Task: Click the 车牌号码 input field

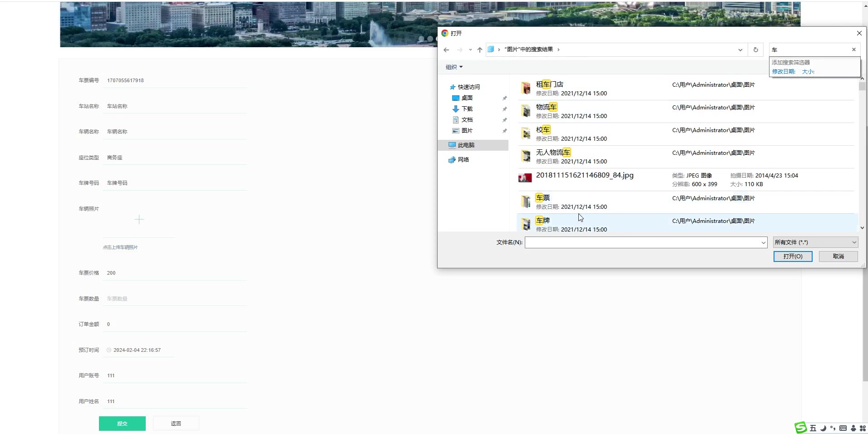Action: [x=175, y=183]
